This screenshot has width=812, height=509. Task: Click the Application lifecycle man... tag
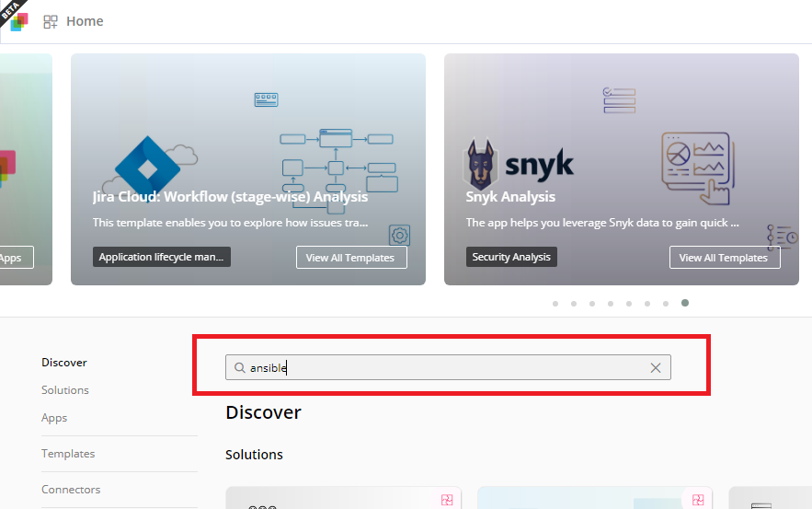point(162,257)
